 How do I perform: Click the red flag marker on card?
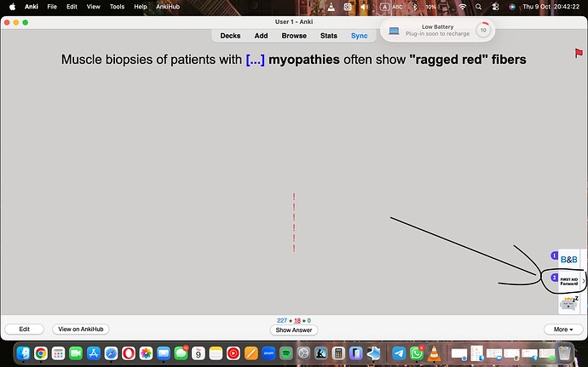578,54
